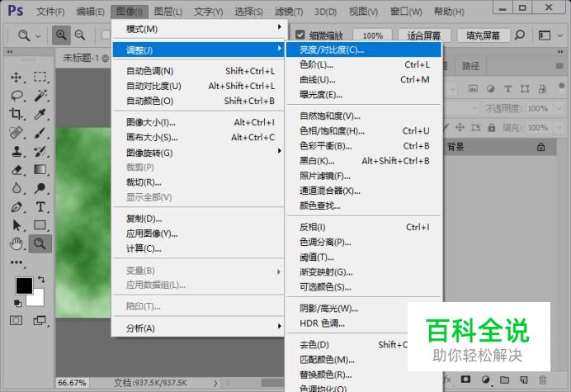Open the zoom tool preset dropdown arrow
Viewport: 571px width, 392px height.
click(x=38, y=35)
